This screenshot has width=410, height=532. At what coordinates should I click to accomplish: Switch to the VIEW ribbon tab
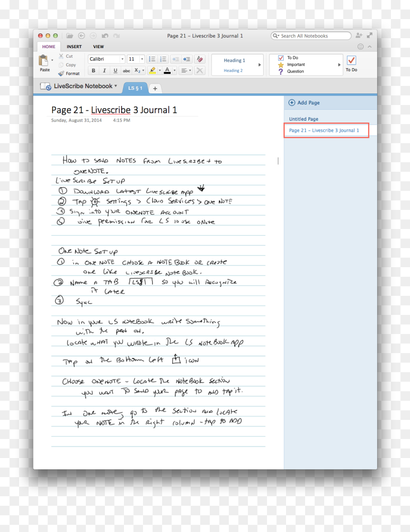coord(98,46)
